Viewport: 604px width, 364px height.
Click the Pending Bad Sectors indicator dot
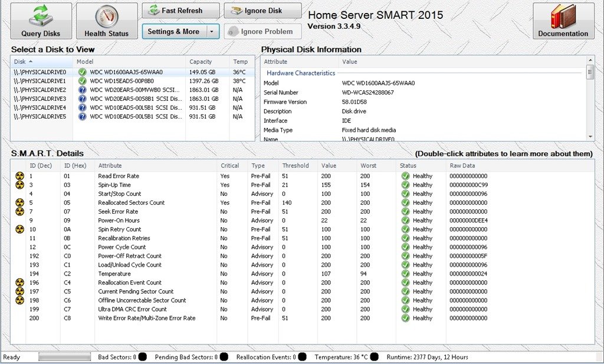coord(224,357)
